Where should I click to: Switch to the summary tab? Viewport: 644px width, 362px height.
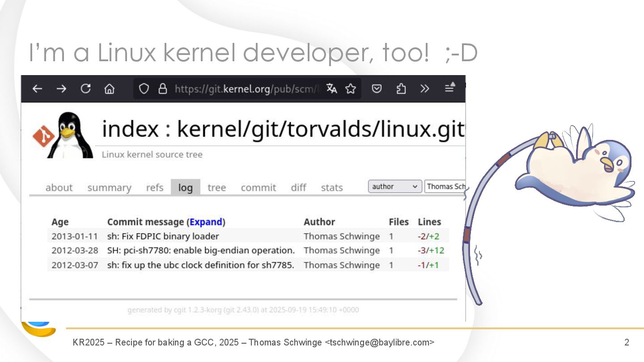(x=109, y=188)
